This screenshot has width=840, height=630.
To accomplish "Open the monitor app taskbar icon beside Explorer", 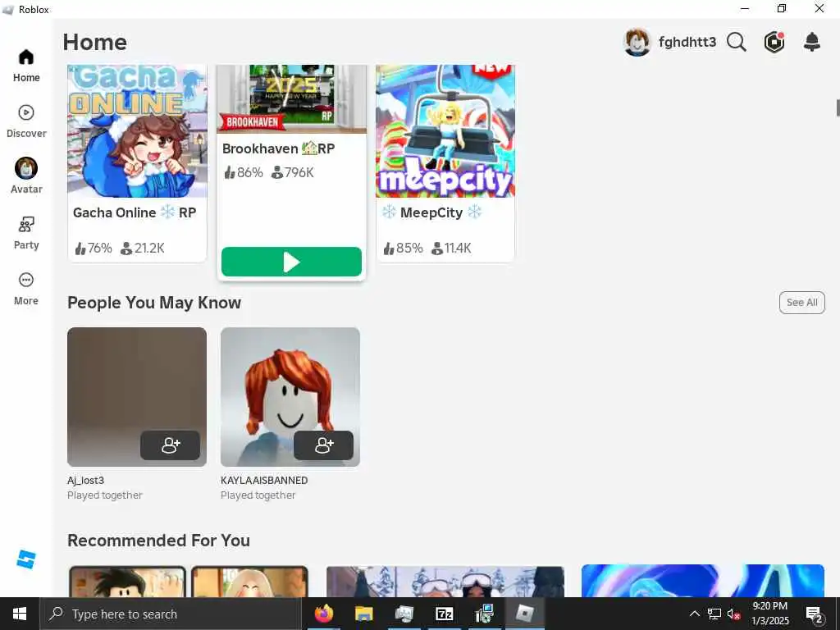I will 404,614.
